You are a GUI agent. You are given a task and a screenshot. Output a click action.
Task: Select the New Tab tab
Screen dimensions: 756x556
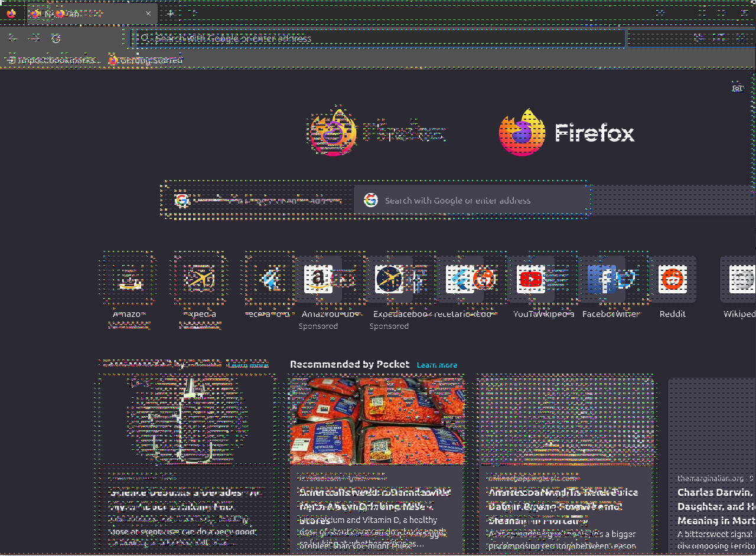pos(83,14)
